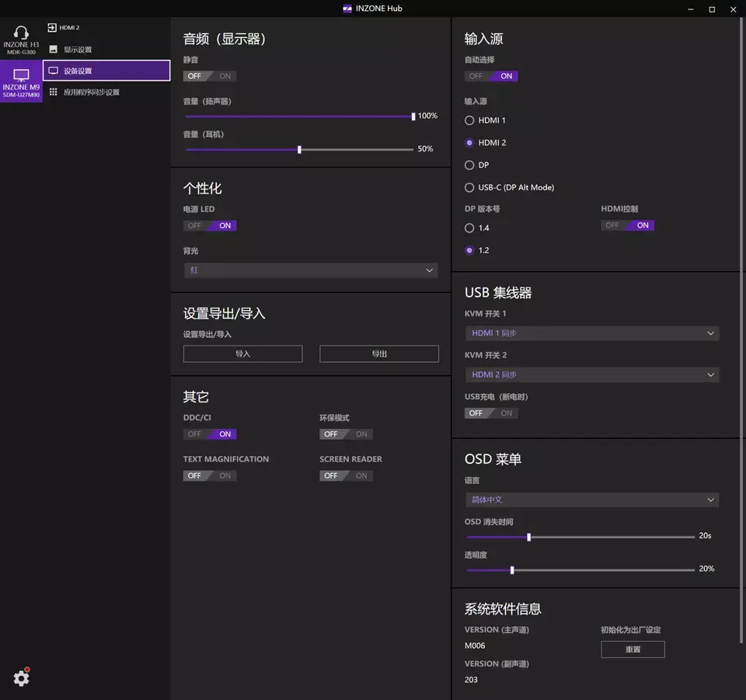
Task: Toggle the SCREEN READER switch
Action: coord(347,475)
